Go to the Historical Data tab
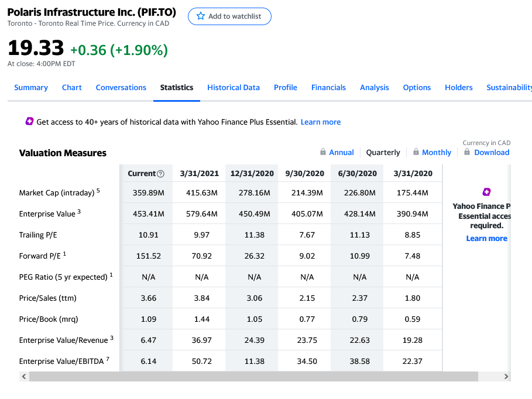This screenshot has width=532, height=399. 234,88
